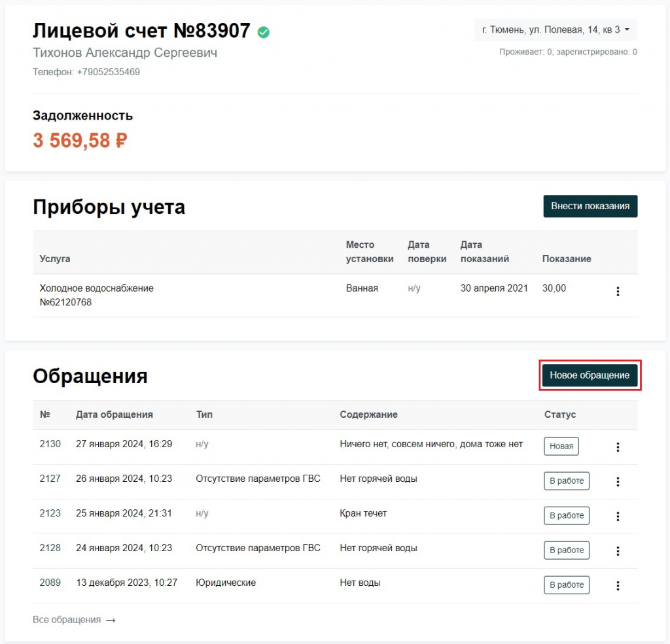Screen dimensions: 670x644
Task: Expand the address dropdown г. Тюмень, ул. Полевая
Action: (555, 30)
